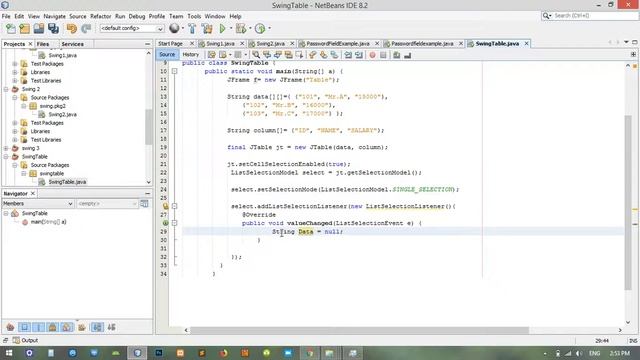Click the Clean and Build icon
This screenshot has width=640, height=360.
click(x=207, y=28)
